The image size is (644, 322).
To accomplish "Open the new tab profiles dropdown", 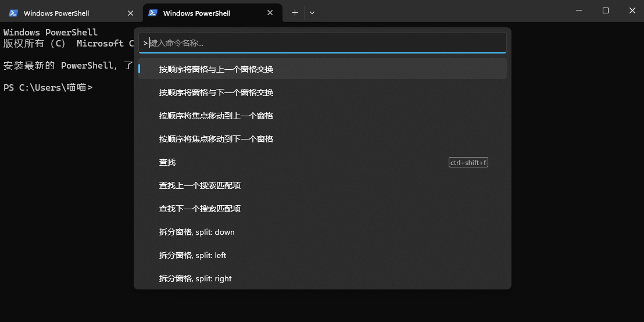I will point(312,13).
